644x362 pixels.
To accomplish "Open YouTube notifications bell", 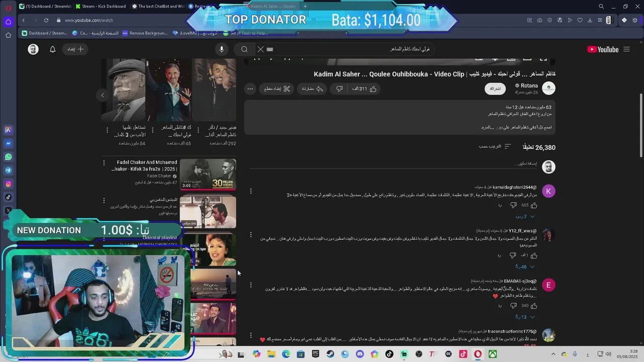I will click(x=52, y=49).
